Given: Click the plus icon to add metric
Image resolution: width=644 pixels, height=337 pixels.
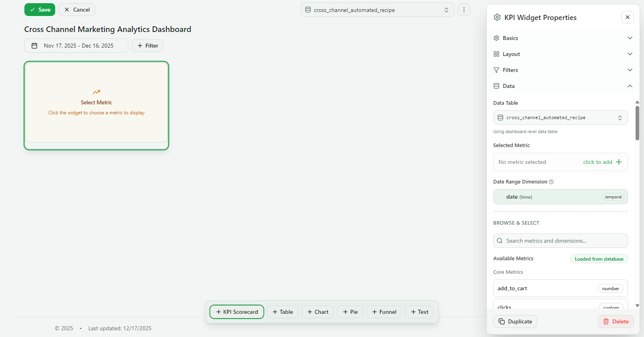Looking at the screenshot, I should [x=619, y=162].
